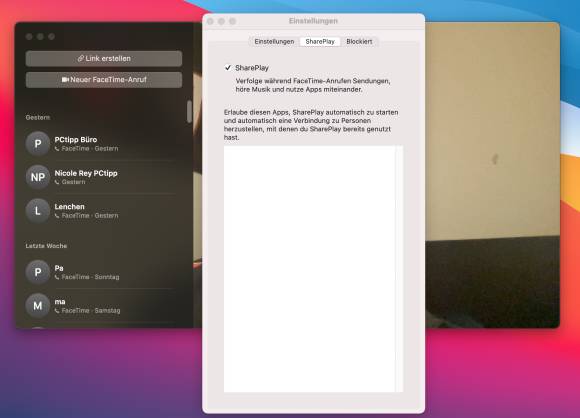Switch to the Einstellungen tab
The width and height of the screenshot is (580, 418).
tap(274, 41)
